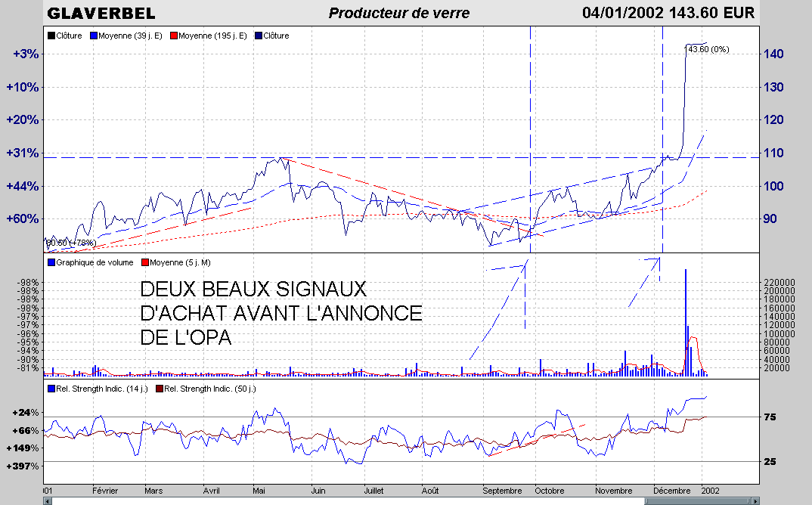Click the 'Rel. Strength Indic. (14 j.)' label
This screenshot has width=812, height=505.
click(x=102, y=389)
